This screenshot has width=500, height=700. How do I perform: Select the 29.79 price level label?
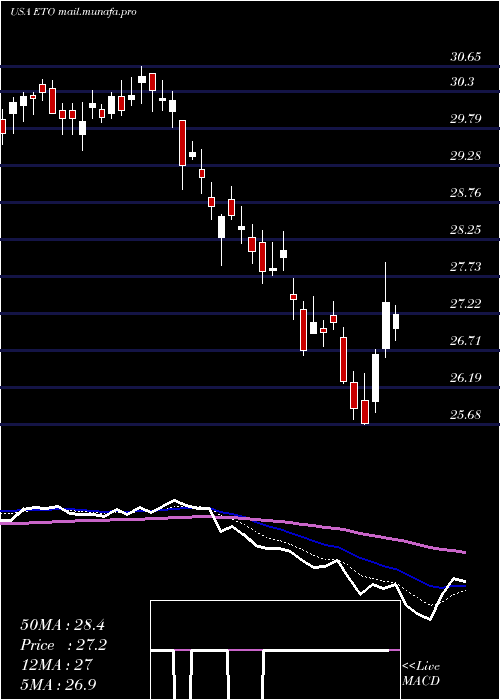pyautogui.click(x=466, y=119)
